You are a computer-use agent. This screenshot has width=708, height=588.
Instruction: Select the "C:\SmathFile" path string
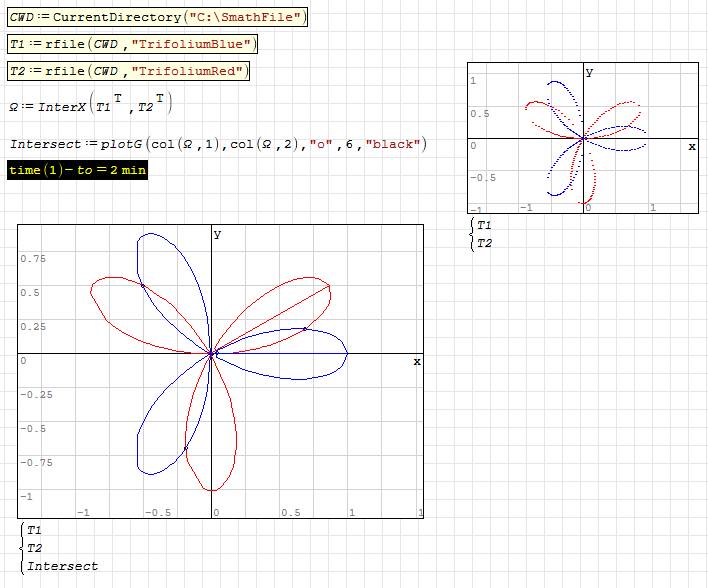click(x=246, y=18)
